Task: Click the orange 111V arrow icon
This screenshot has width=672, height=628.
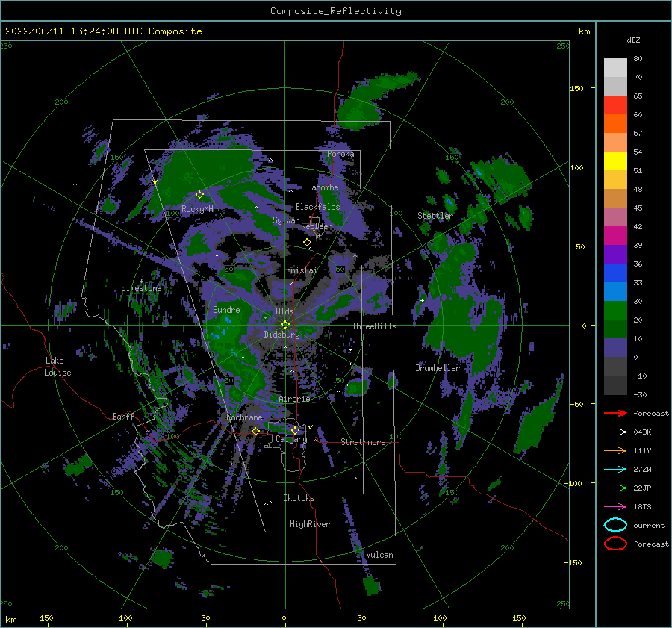Action: (615, 450)
